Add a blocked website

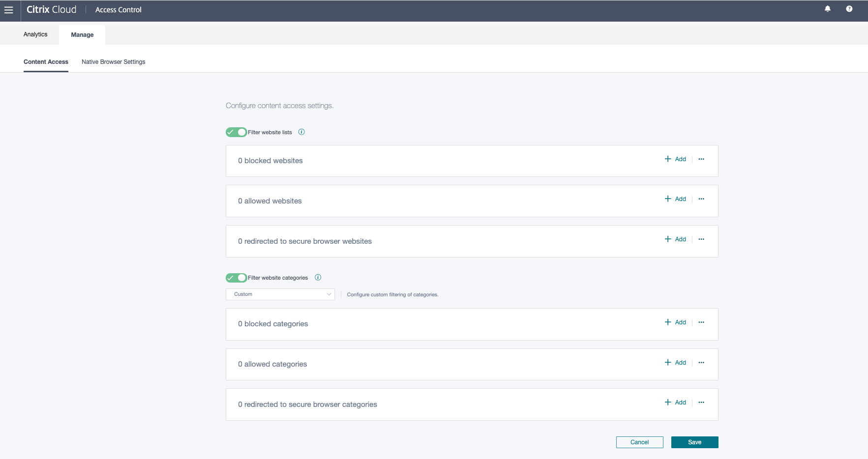pyautogui.click(x=675, y=159)
